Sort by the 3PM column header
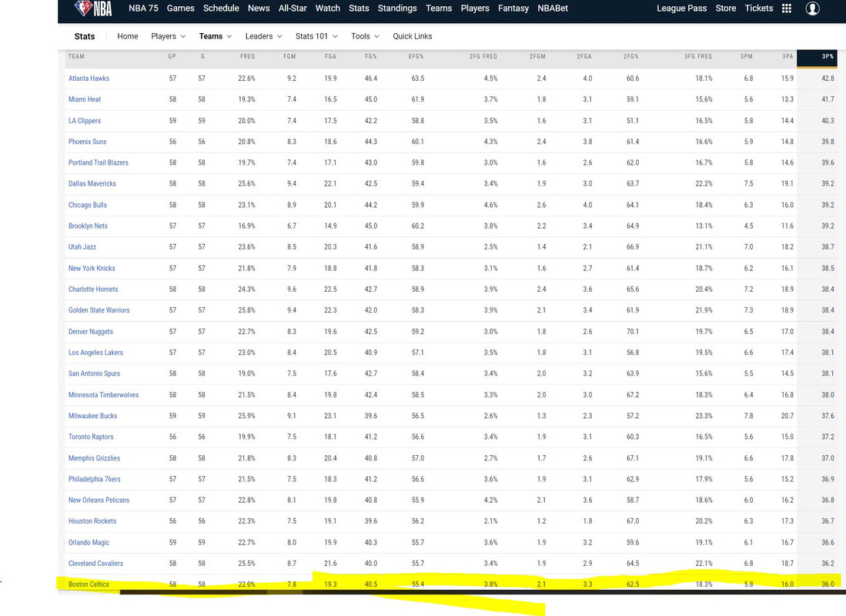 (746, 56)
